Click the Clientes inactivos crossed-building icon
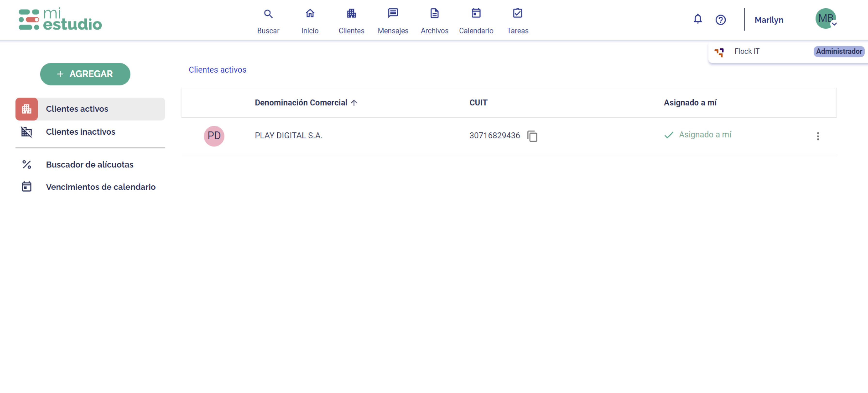The image size is (868, 393). pyautogui.click(x=27, y=132)
